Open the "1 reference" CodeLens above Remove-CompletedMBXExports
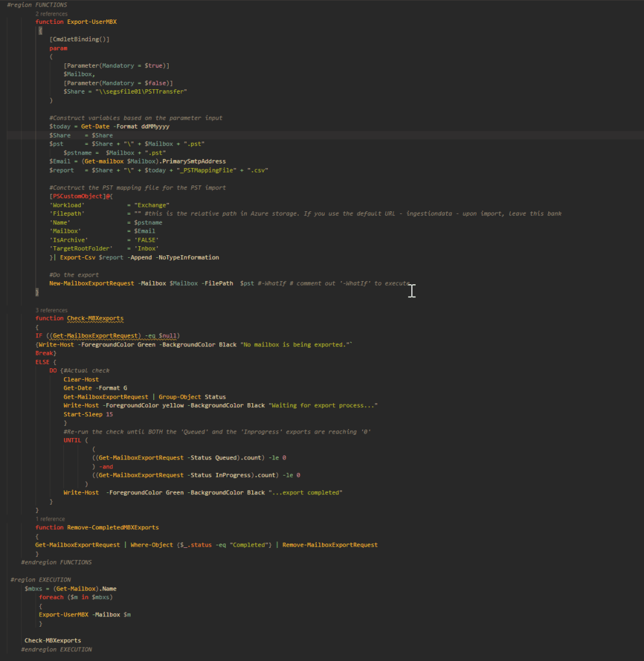 (50, 519)
